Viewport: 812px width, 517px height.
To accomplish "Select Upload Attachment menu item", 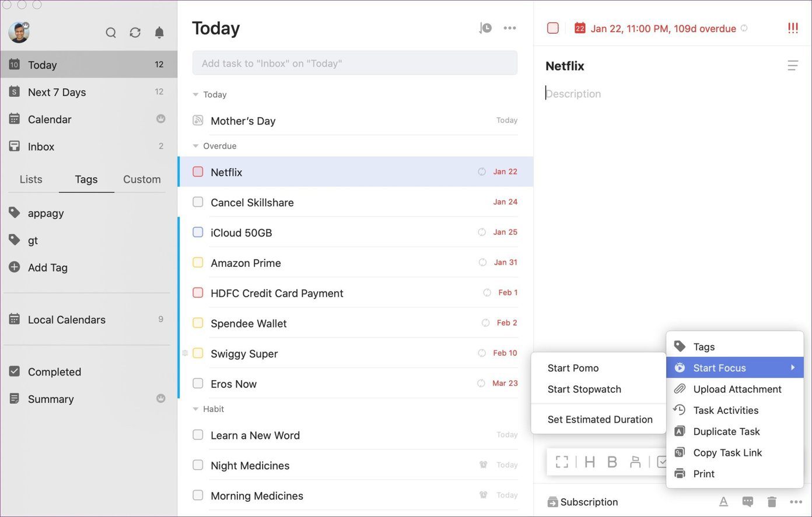I will click(735, 389).
